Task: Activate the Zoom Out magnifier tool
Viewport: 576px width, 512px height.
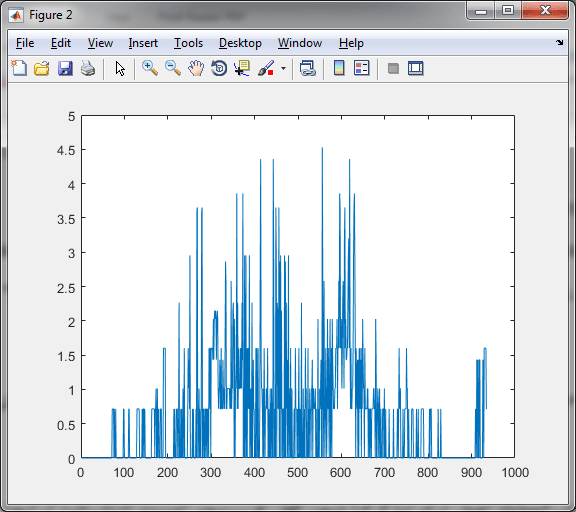Action: point(173,68)
